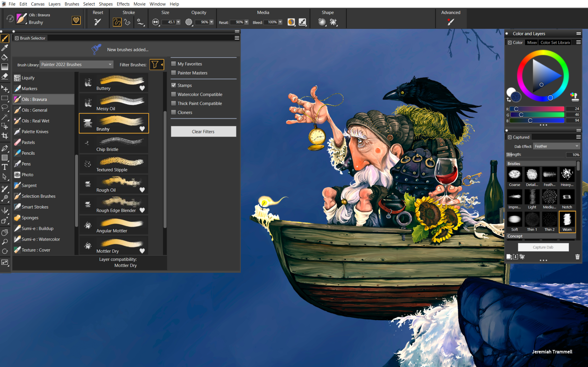The height and width of the screenshot is (367, 588).
Task: Select the Liquify tool in brush list
Action: coord(28,77)
